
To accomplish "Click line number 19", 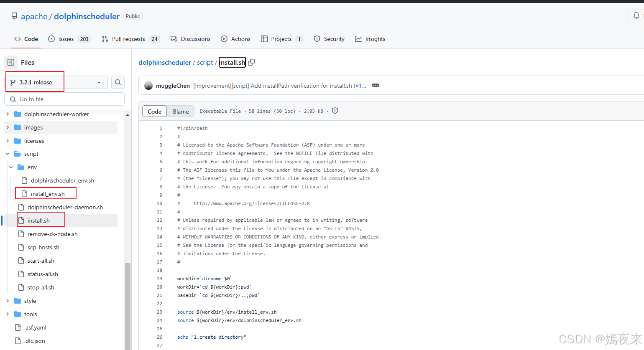I will pos(159,279).
